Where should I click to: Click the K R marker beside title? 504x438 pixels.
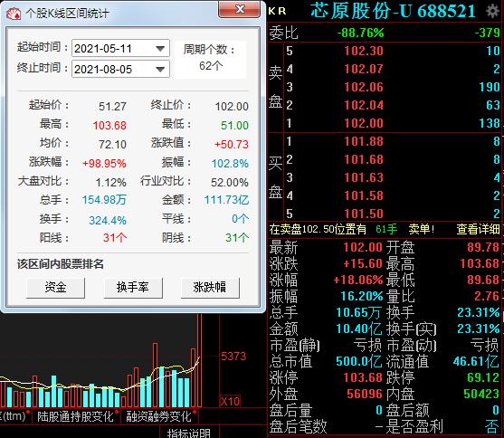pyautogui.click(x=277, y=11)
